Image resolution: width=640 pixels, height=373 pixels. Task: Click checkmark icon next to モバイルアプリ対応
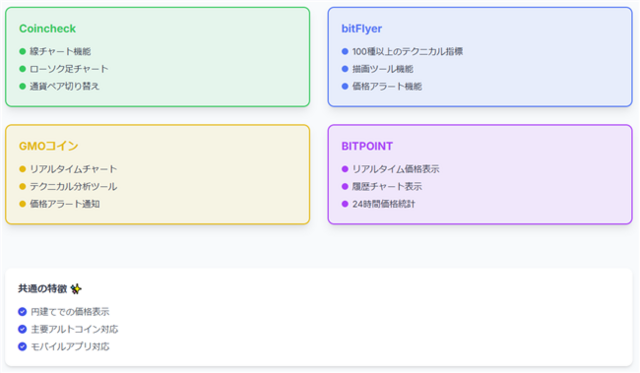(x=22, y=346)
